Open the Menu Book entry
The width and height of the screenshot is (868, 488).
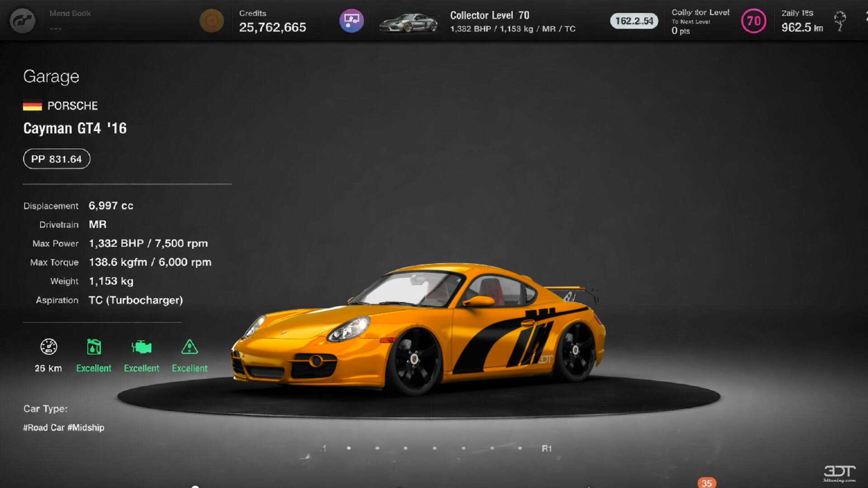(x=69, y=13)
